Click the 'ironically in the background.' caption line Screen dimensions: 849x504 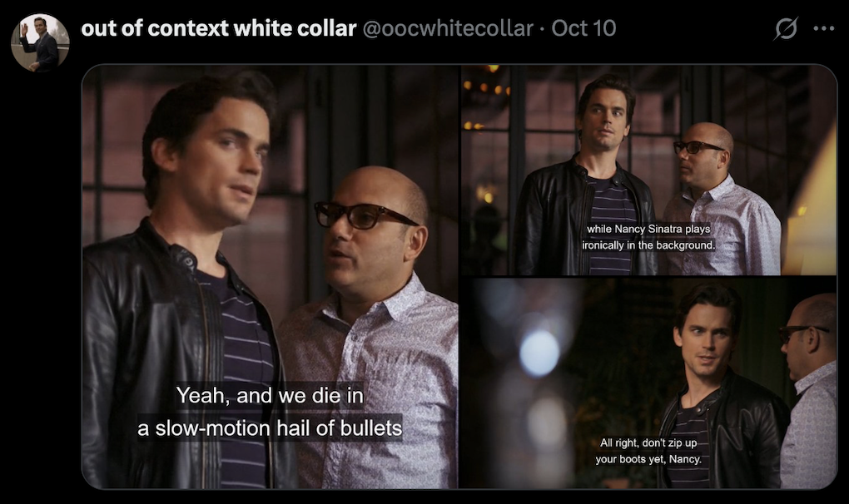pyautogui.click(x=648, y=245)
